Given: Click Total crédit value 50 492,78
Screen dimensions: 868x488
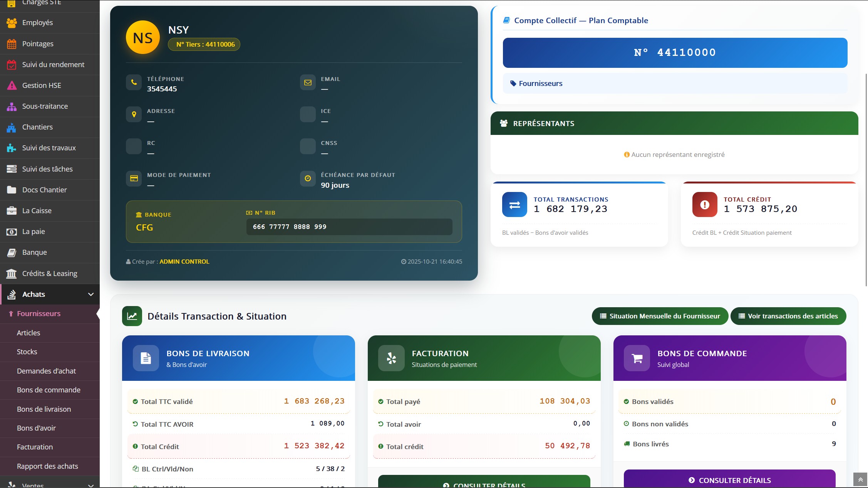Looking at the screenshot, I should (x=568, y=446).
